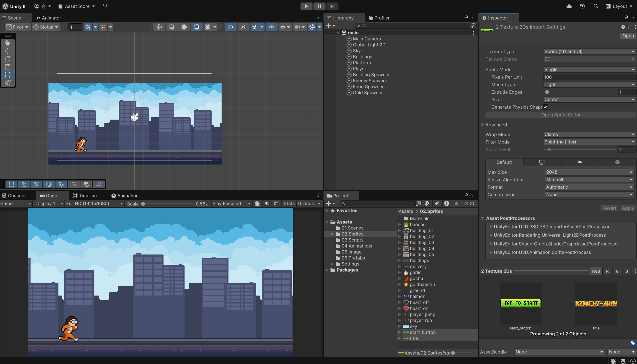
Task: Select the Hand view tool
Action: click(7, 43)
